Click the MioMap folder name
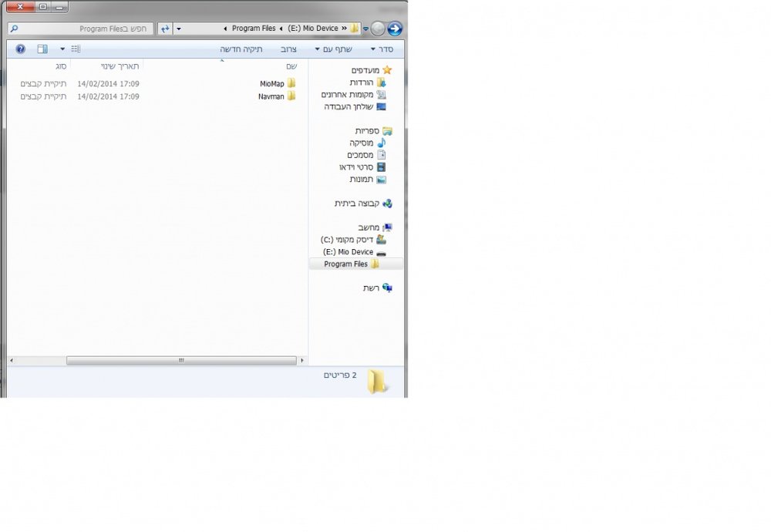This screenshot has height=532, width=771. pyautogui.click(x=272, y=83)
